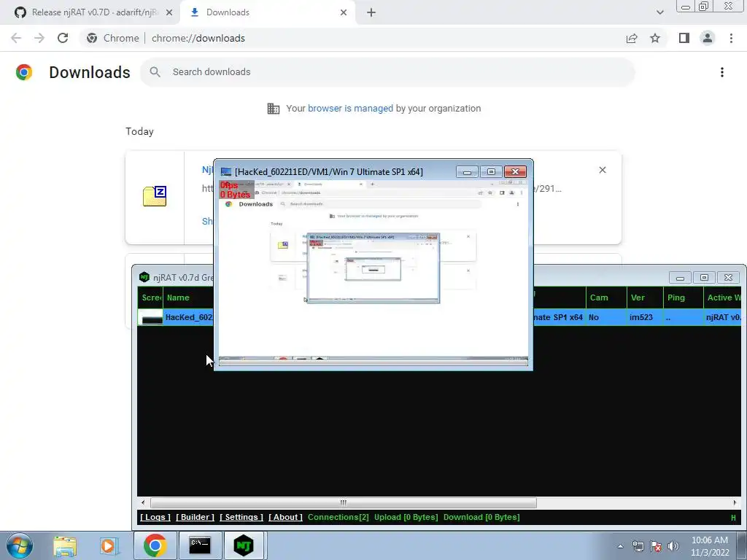The height and width of the screenshot is (560, 747).
Task: Click the remote desktop view of HacKed window
Action: 373,273
